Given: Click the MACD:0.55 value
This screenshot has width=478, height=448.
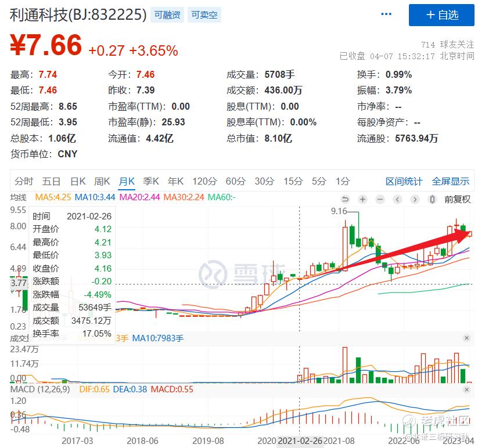Looking at the screenshot, I should pyautogui.click(x=172, y=389).
